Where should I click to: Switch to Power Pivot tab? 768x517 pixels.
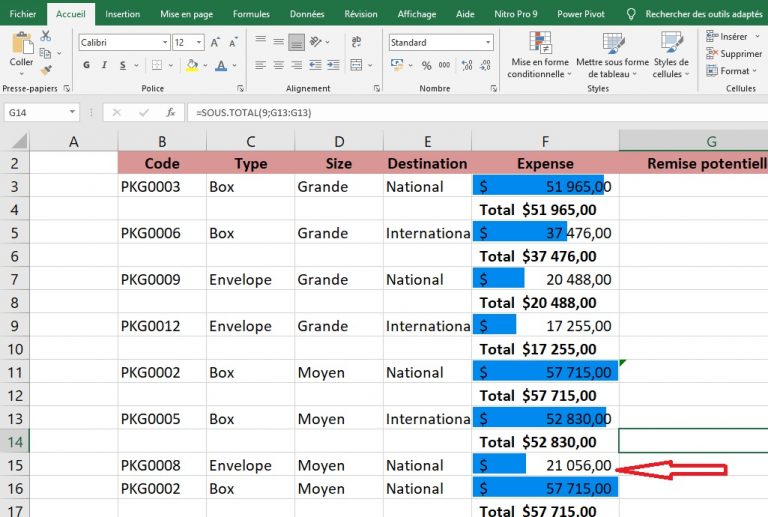tap(580, 14)
